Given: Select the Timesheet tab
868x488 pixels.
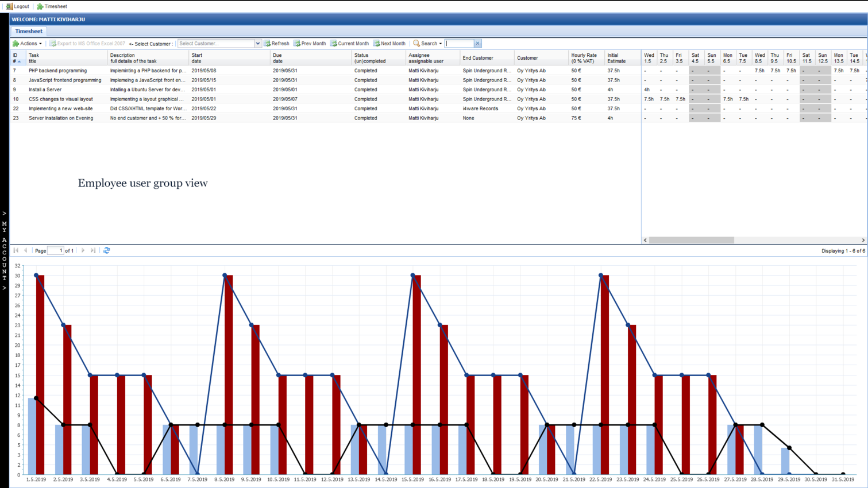Looking at the screenshot, I should [29, 31].
